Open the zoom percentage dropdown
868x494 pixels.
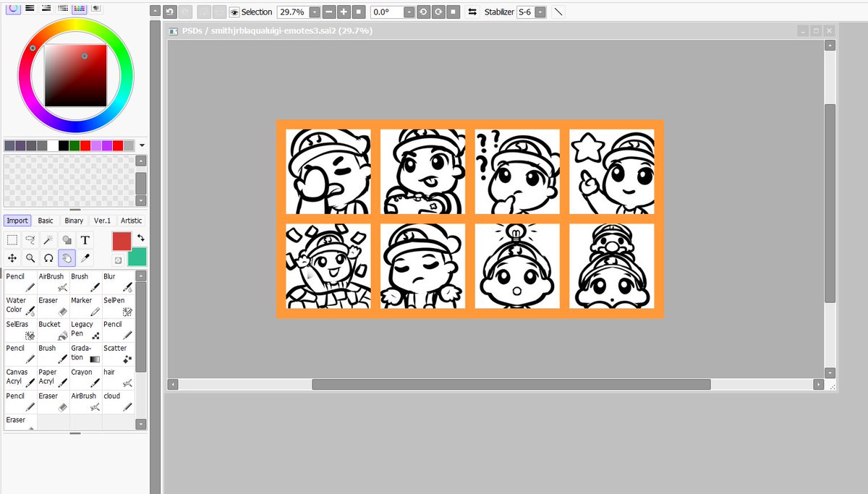pos(314,12)
